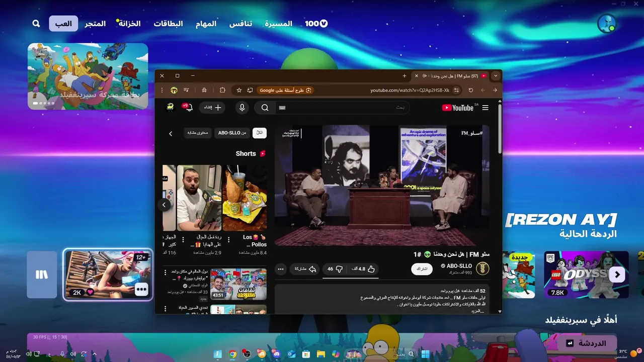Screen dimensions: 644x362
Task: Open the Springfield battle pass banner thumbnail
Action: point(88,76)
